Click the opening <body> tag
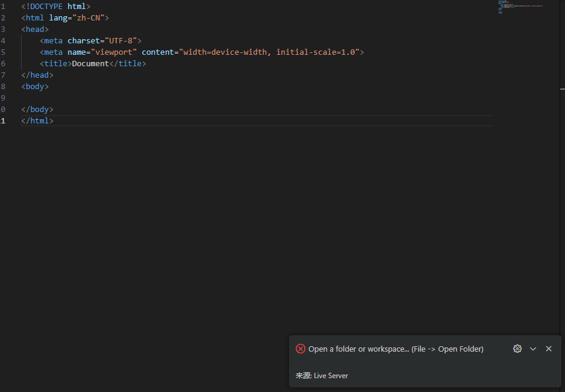565x392 pixels. pos(34,87)
